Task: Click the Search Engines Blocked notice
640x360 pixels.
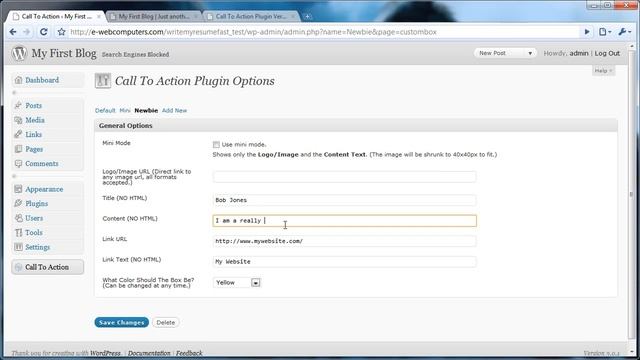Action: tap(135, 54)
